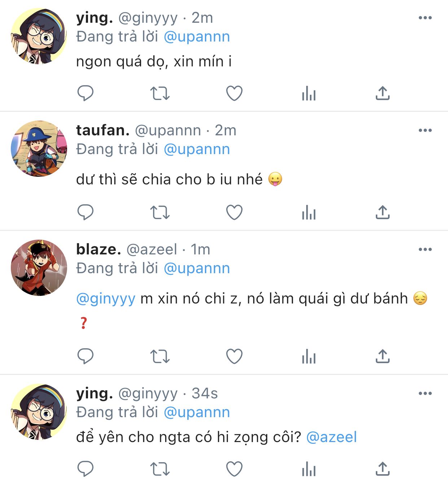Retweet ying's "ngon quá dọ" tweet
Image resolution: width=448 pixels, height=485 pixels.
tap(160, 93)
